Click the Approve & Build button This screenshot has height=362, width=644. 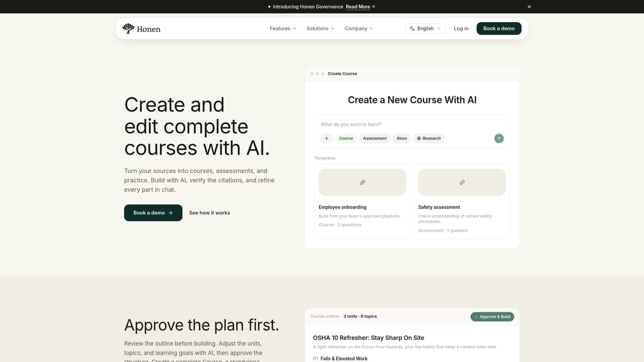point(492,317)
